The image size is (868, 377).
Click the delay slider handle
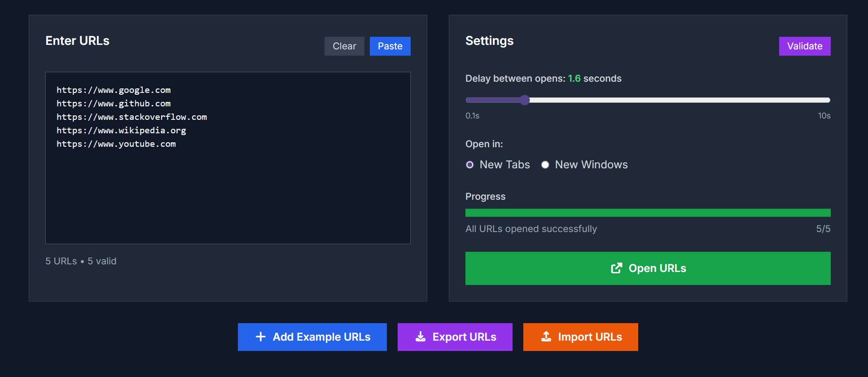click(525, 100)
